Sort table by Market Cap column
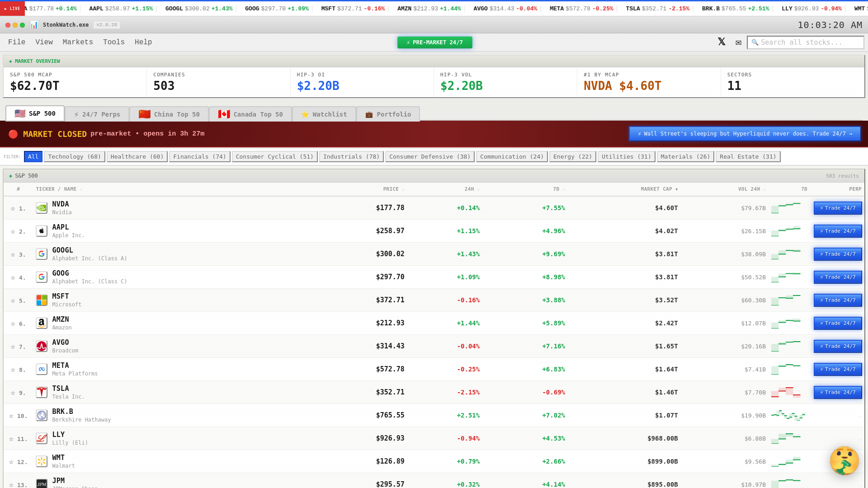This screenshot has width=868, height=488. click(x=659, y=189)
